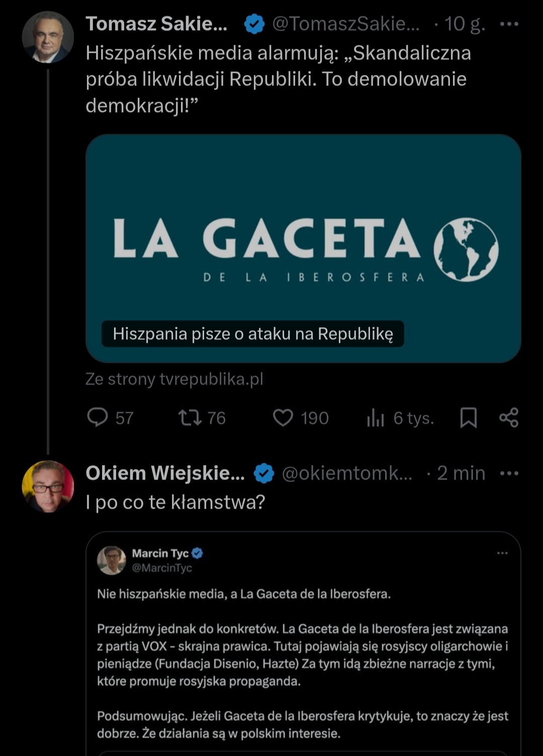Open more options on Okiem Wiejskie reply
The width and height of the screenshot is (543, 756).
(509, 473)
